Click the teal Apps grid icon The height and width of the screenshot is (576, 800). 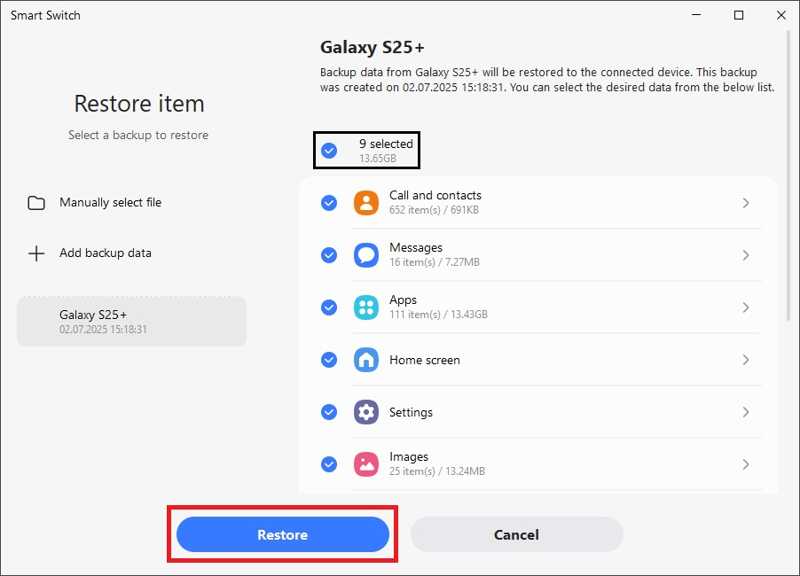tap(366, 308)
